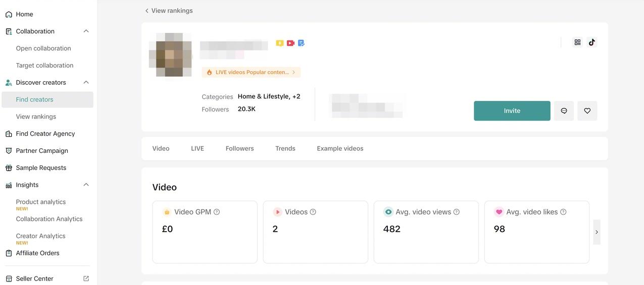This screenshot has height=285, width=644.
Task: Favorite the creator with heart icon
Action: (x=587, y=111)
